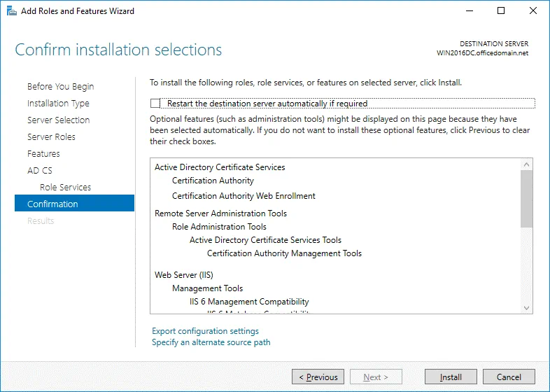This screenshot has width=550, height=392.
Task: Switch to Server Roles page
Action: pyautogui.click(x=51, y=137)
